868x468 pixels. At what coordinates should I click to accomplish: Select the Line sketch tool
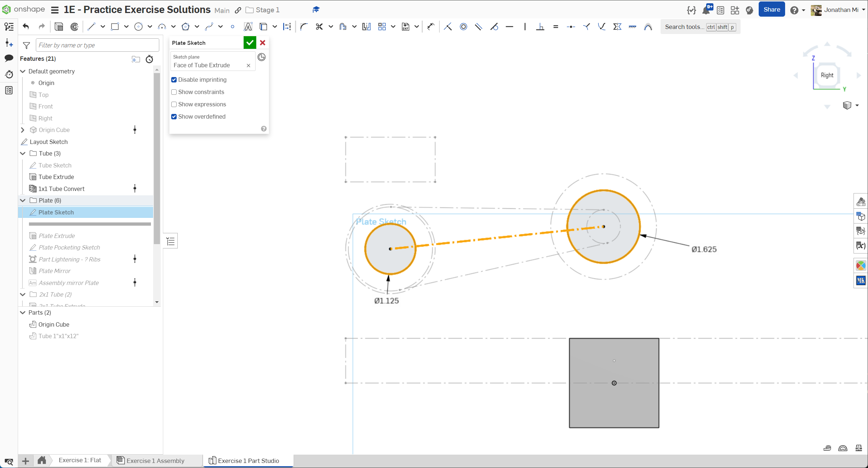point(91,27)
